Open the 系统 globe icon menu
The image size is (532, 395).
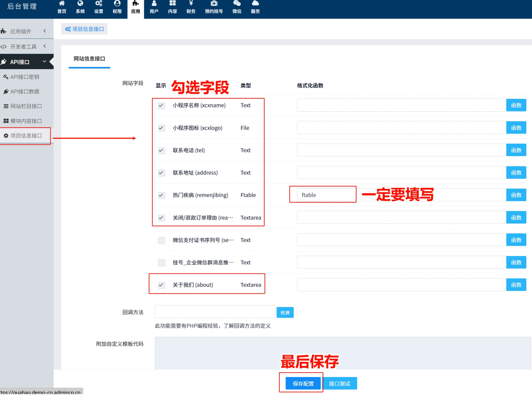pyautogui.click(x=80, y=7)
